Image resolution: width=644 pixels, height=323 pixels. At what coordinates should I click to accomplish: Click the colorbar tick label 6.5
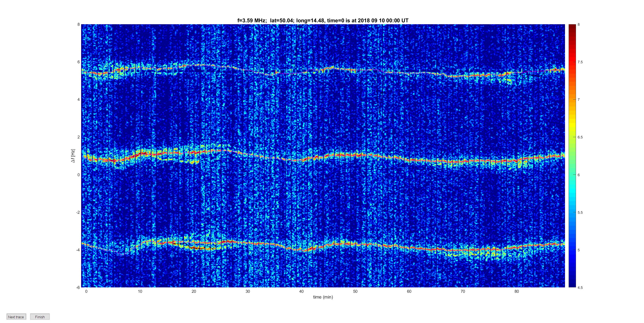click(x=580, y=137)
